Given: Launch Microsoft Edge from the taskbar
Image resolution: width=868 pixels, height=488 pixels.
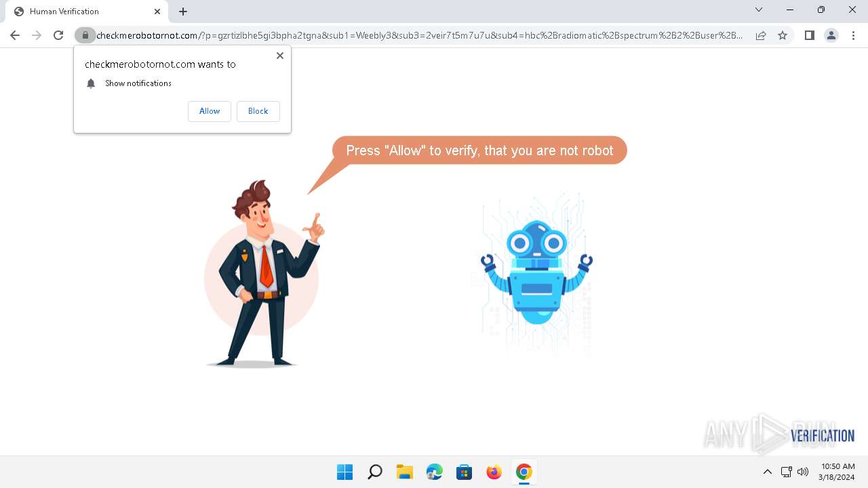Looking at the screenshot, I should (435, 472).
